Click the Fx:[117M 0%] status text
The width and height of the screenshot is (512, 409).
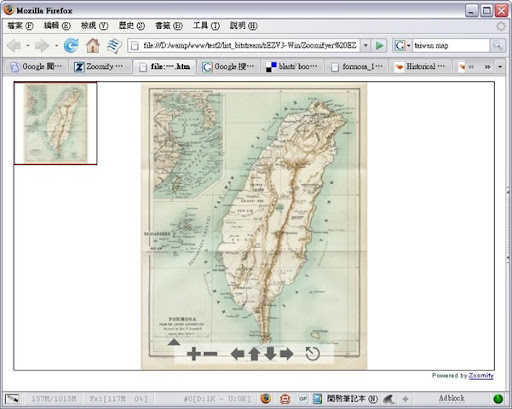[118, 399]
